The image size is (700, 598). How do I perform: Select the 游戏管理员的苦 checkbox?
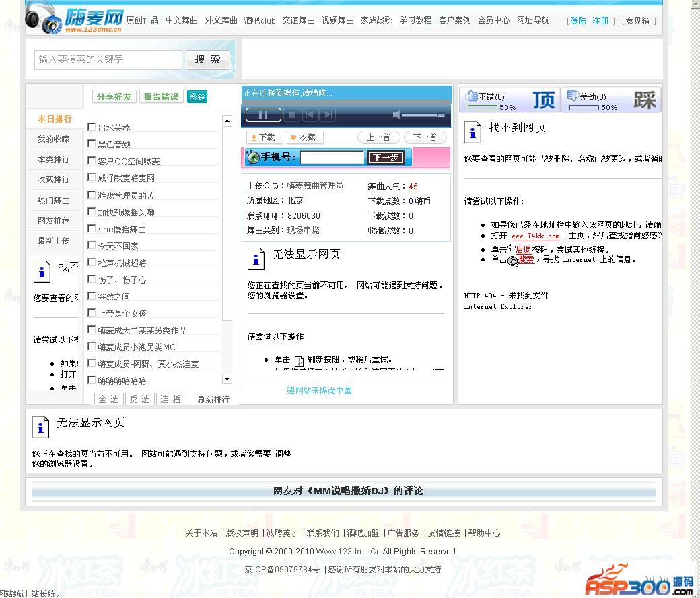92,195
